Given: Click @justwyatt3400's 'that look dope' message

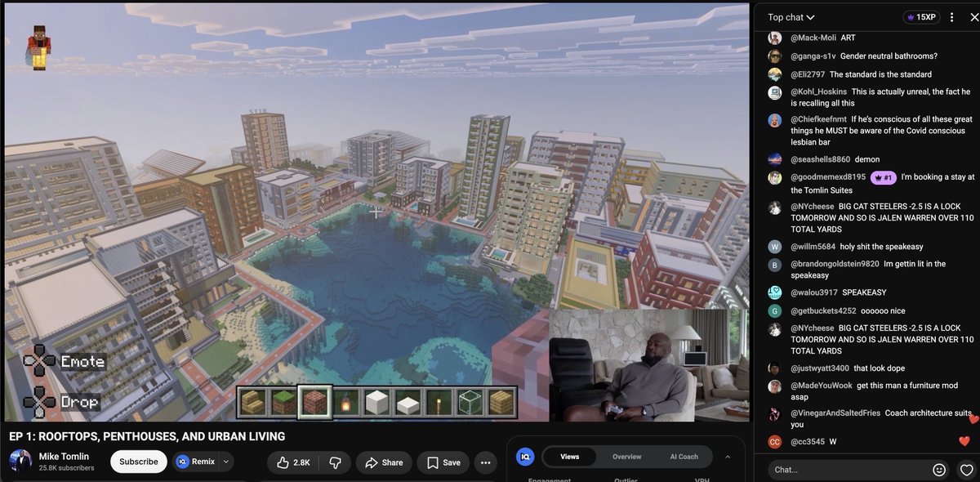Looking at the screenshot, I should [x=880, y=368].
